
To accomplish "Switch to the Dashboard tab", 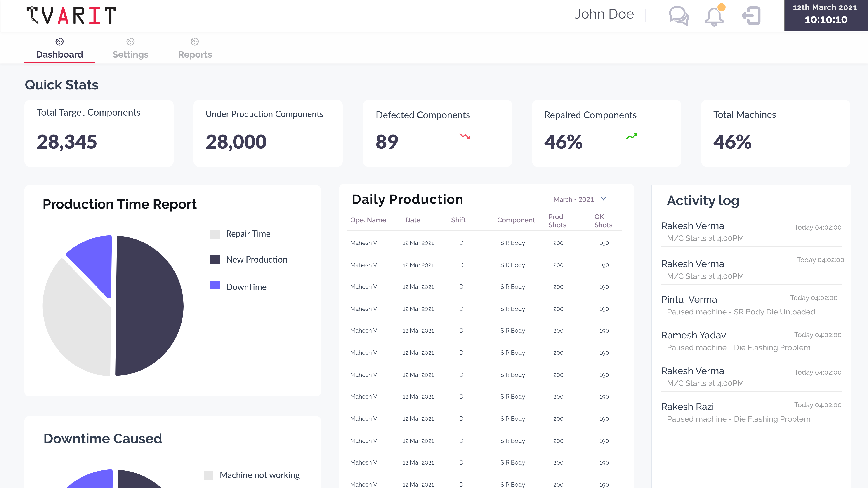I will point(60,54).
